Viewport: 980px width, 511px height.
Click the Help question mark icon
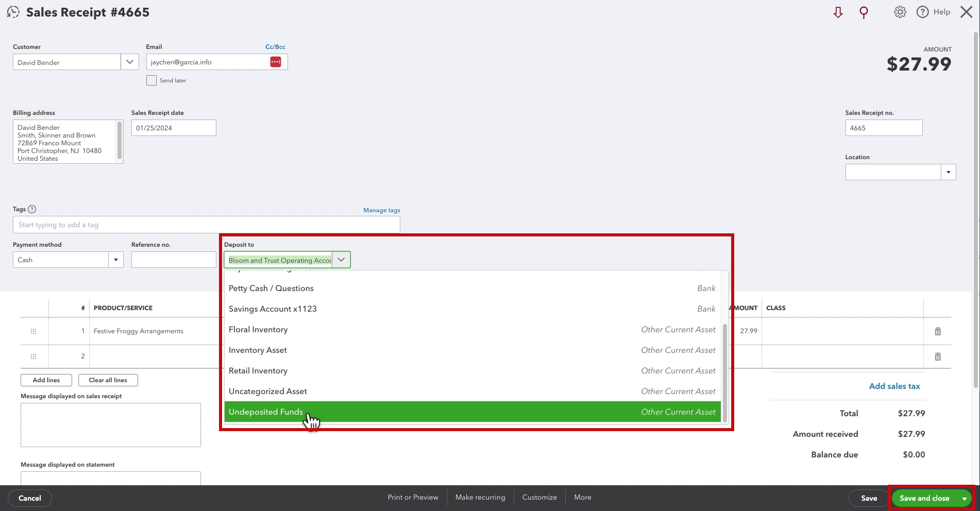pos(922,12)
